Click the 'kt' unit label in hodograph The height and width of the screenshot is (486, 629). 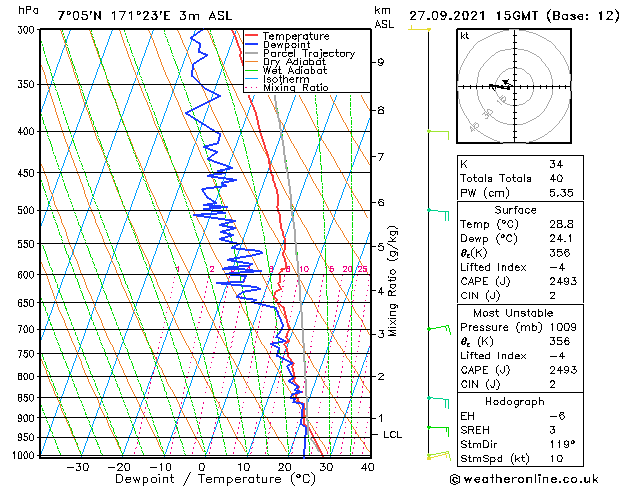pos(465,36)
